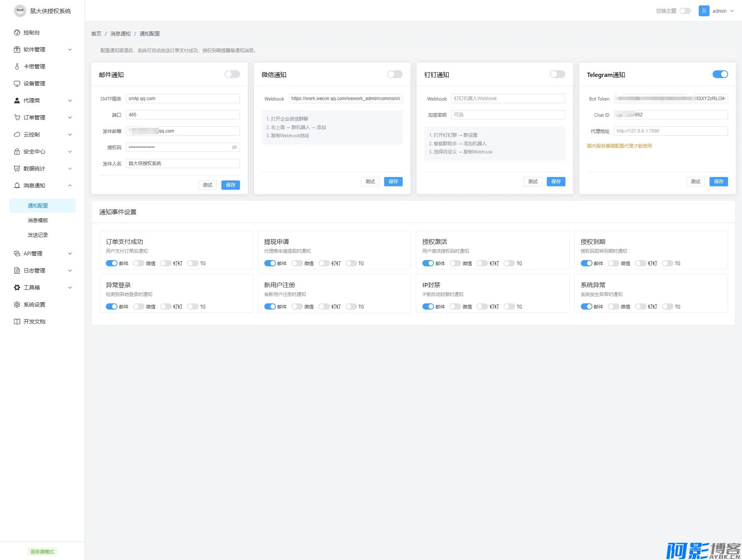
Task: Enable the 邮件通知 switch
Action: pos(232,74)
